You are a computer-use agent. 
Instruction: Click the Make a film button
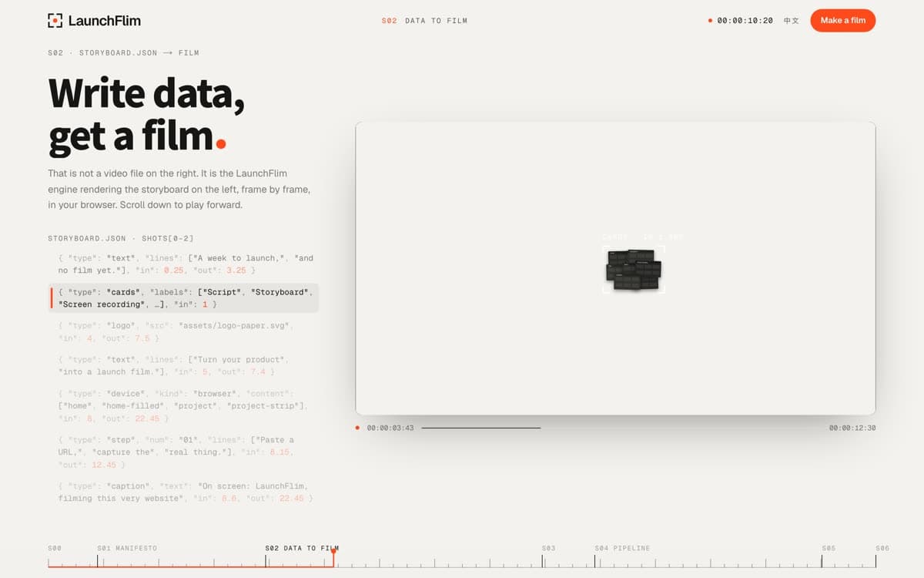[842, 21]
